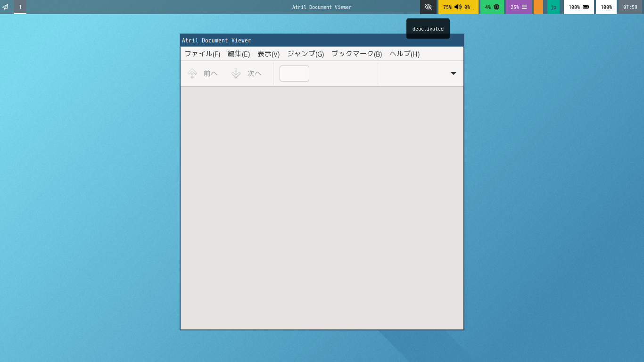The height and width of the screenshot is (362, 644).
Task: Click the orange panel block
Action: coord(538,7)
